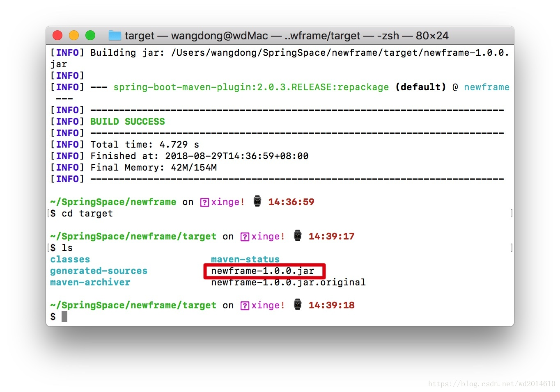560x392 pixels.
Task: Click the green zoom traffic light button
Action: (90, 35)
